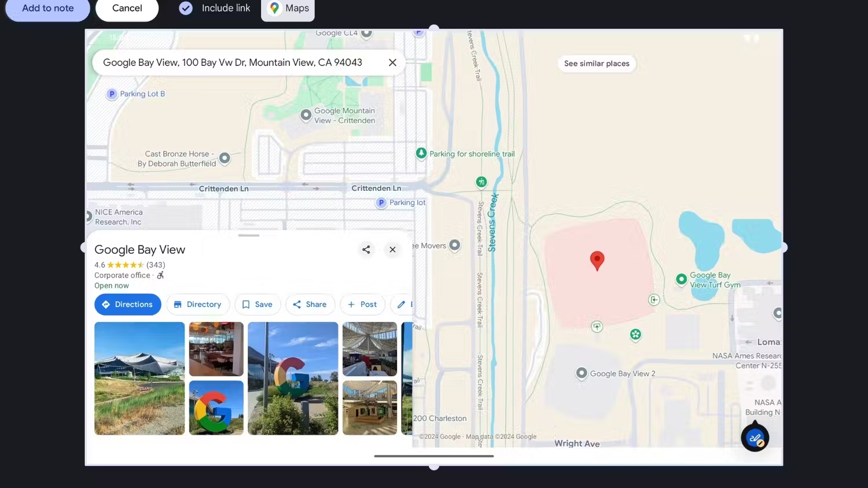Image resolution: width=868 pixels, height=488 pixels.
Task: Click the address search input field
Action: 232,62
